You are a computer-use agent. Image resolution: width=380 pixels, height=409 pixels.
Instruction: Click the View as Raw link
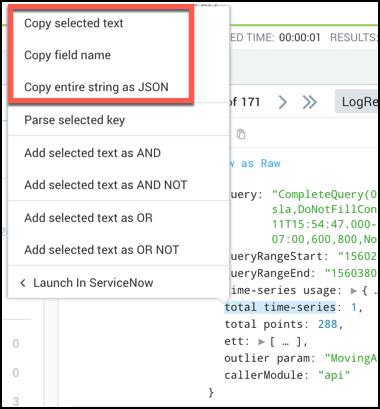coord(255,163)
